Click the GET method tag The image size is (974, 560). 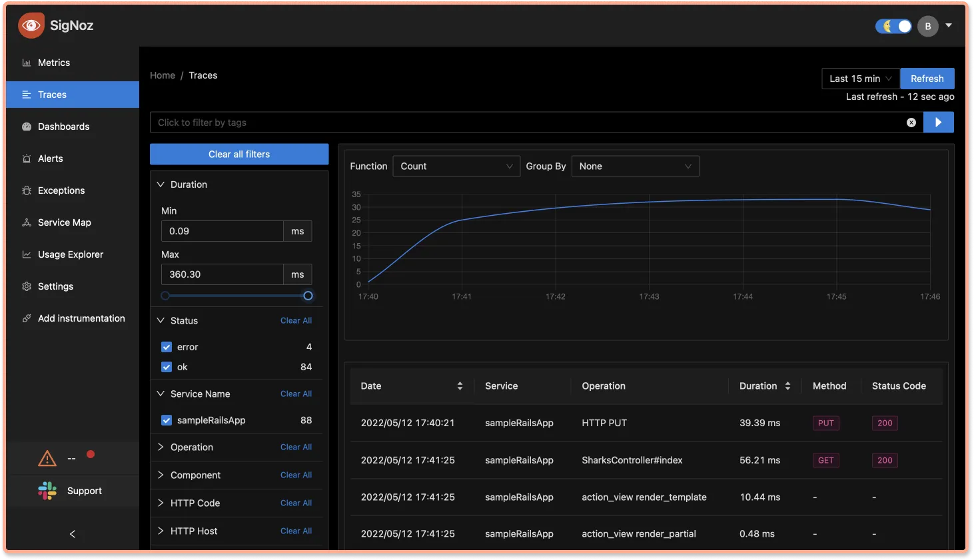coord(825,460)
